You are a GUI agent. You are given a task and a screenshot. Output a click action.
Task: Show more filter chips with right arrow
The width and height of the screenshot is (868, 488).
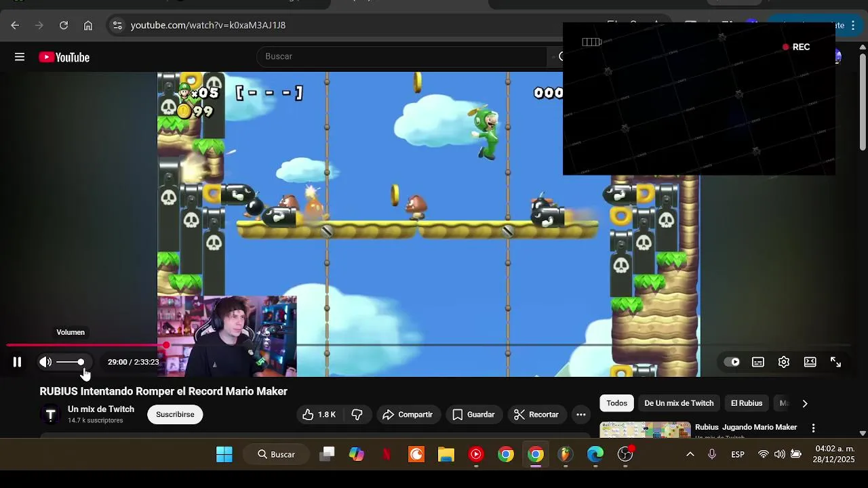(805, 403)
